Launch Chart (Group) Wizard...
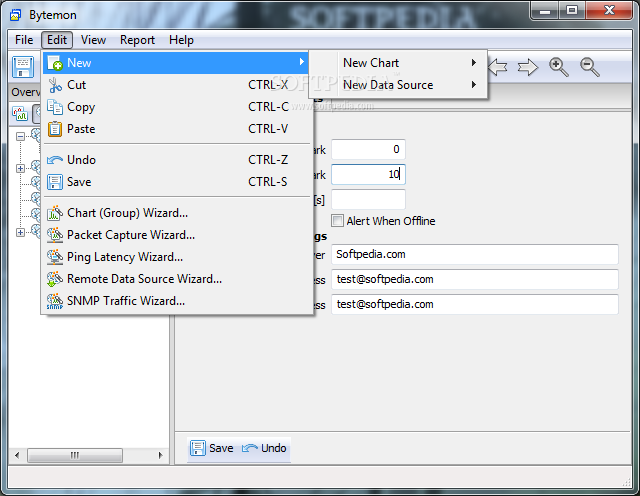This screenshot has height=496, width=640. click(x=178, y=213)
